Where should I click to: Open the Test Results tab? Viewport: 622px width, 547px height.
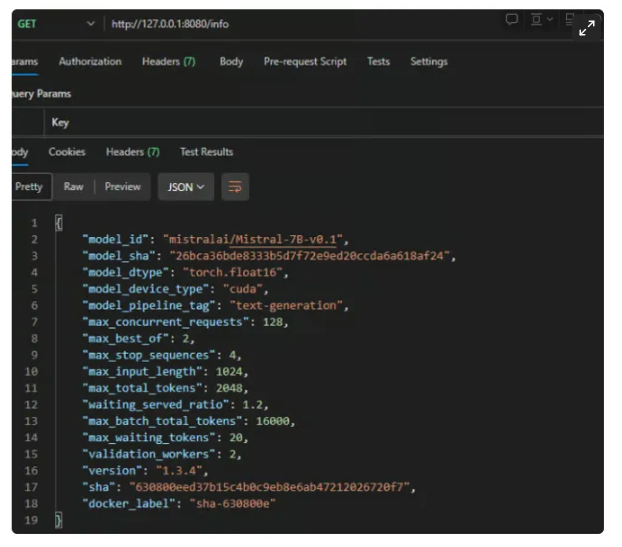point(206,152)
